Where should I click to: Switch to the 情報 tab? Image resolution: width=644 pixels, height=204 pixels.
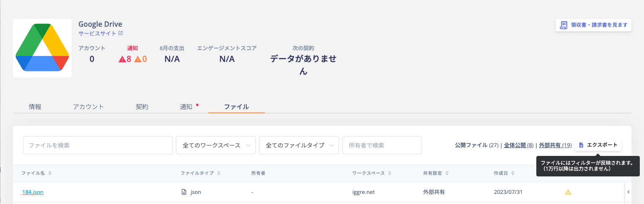coord(35,107)
